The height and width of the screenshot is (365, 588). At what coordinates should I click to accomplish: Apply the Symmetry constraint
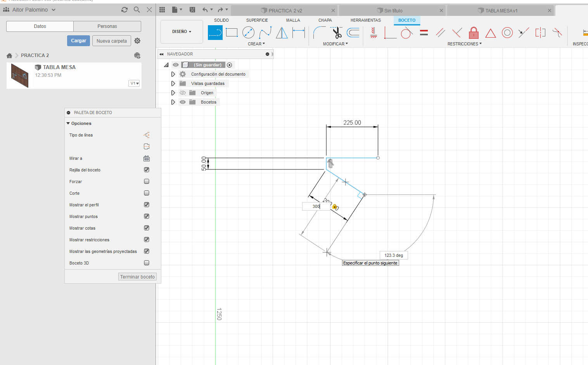click(540, 33)
